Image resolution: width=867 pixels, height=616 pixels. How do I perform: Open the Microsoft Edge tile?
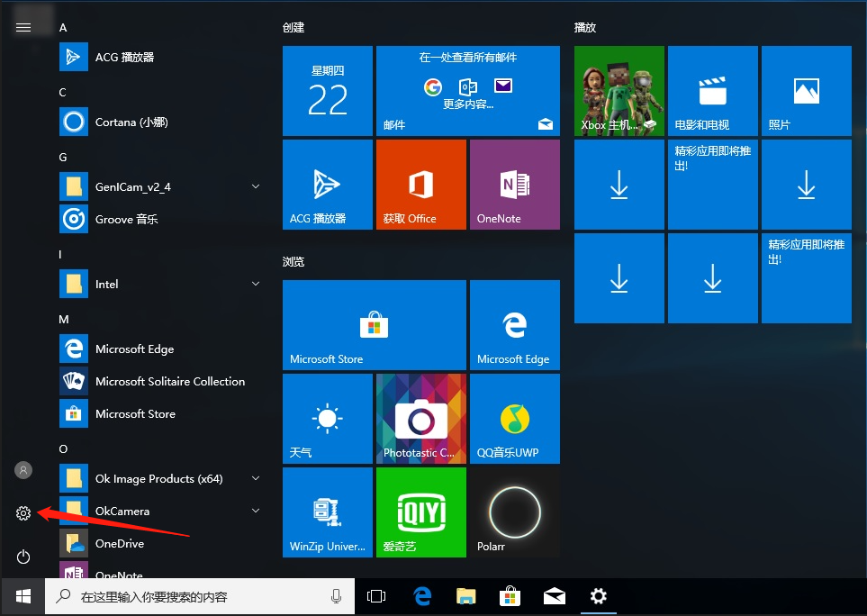pyautogui.click(x=515, y=324)
